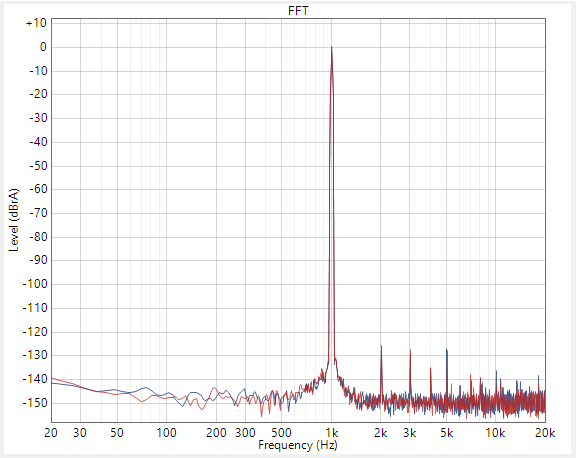The image size is (576, 458).
Task: Click the 100 Hz frequency axis label
Action: click(x=166, y=433)
